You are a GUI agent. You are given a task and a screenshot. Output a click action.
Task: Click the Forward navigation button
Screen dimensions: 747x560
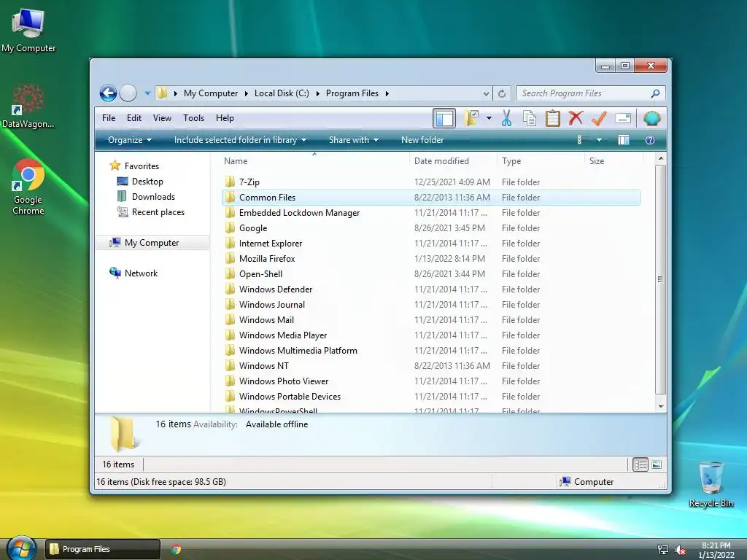point(128,93)
